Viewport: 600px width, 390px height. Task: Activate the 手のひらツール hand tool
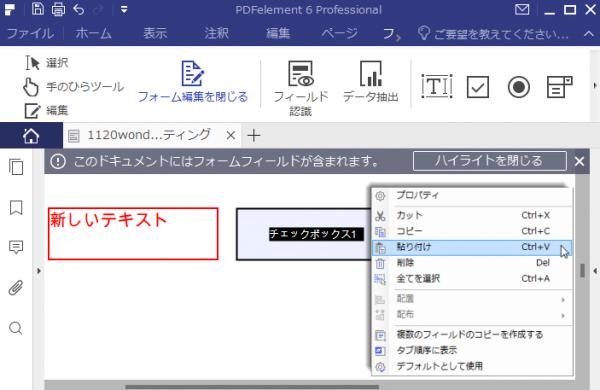tap(73, 87)
